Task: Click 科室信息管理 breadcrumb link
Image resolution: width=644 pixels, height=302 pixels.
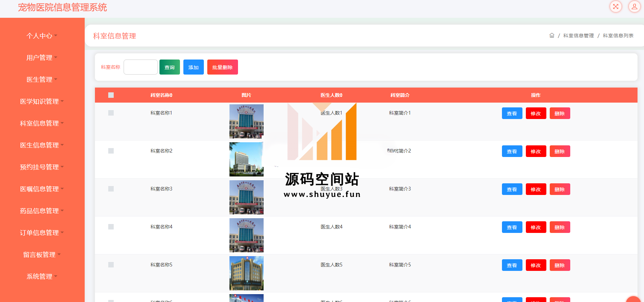Action: [x=578, y=36]
